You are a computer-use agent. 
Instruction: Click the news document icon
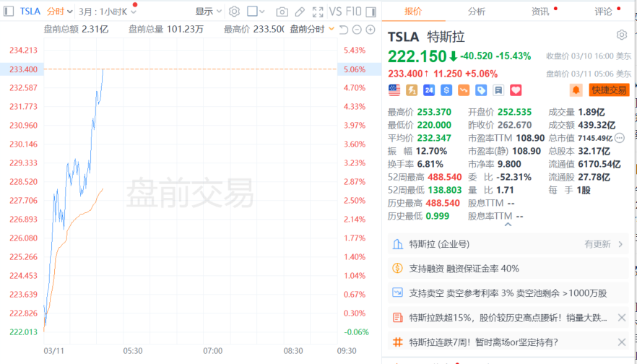coord(398,318)
